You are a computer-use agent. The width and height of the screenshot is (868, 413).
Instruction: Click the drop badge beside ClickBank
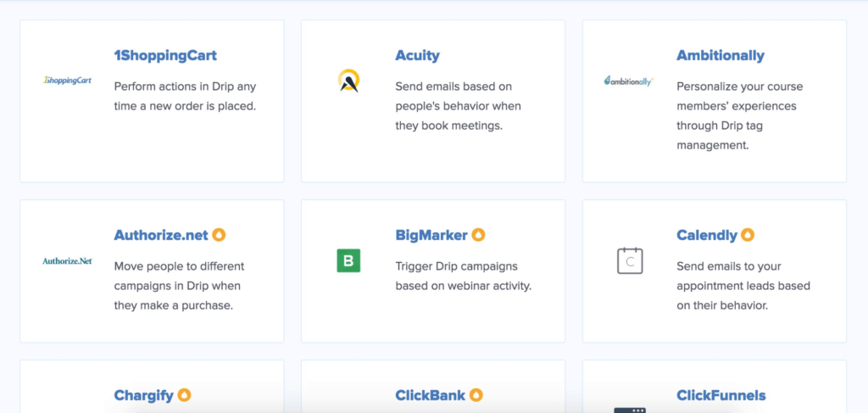[476, 394]
